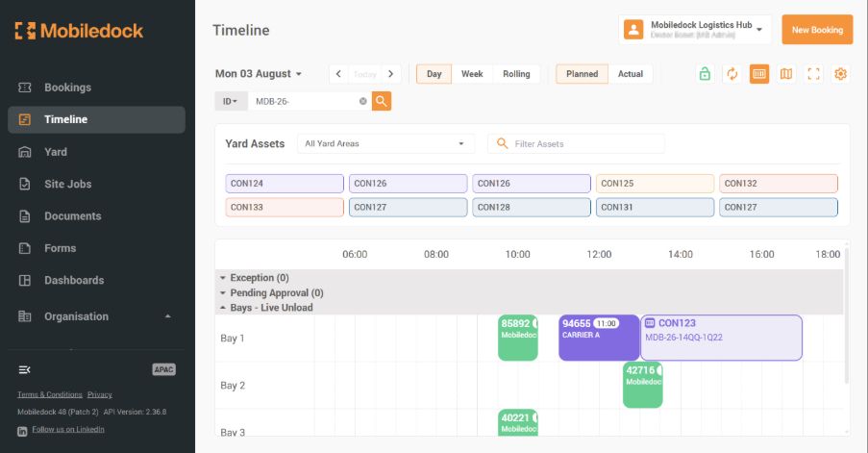
Task: Select Week timeline view
Action: click(472, 74)
